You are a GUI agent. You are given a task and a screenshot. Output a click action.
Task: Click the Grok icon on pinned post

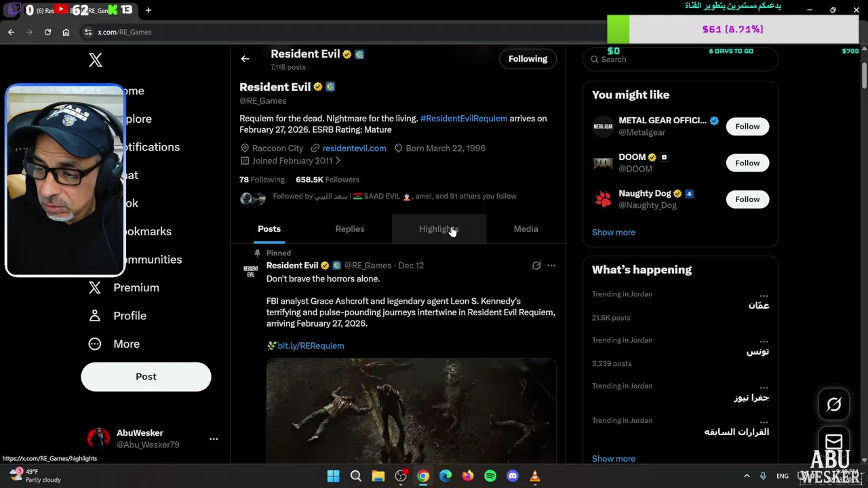(x=536, y=266)
